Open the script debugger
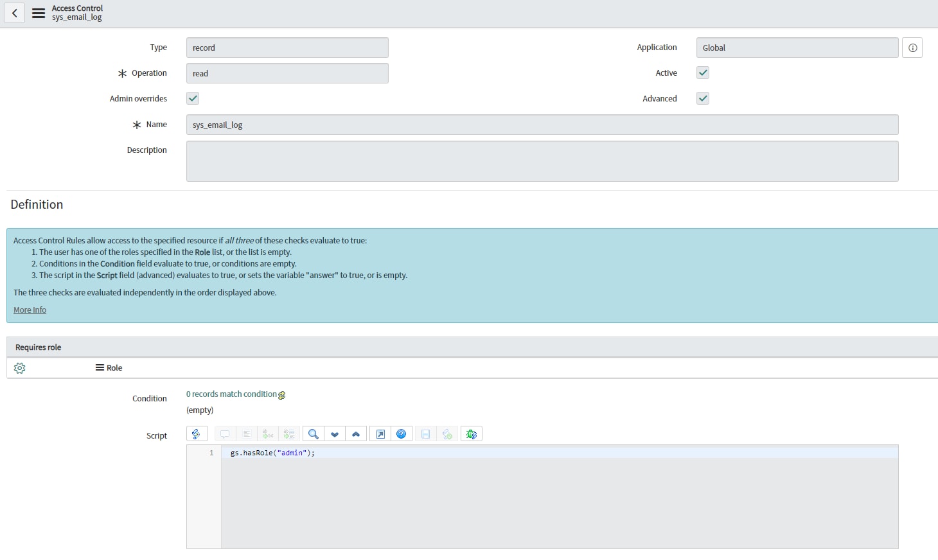The width and height of the screenshot is (938, 560). tap(472, 434)
